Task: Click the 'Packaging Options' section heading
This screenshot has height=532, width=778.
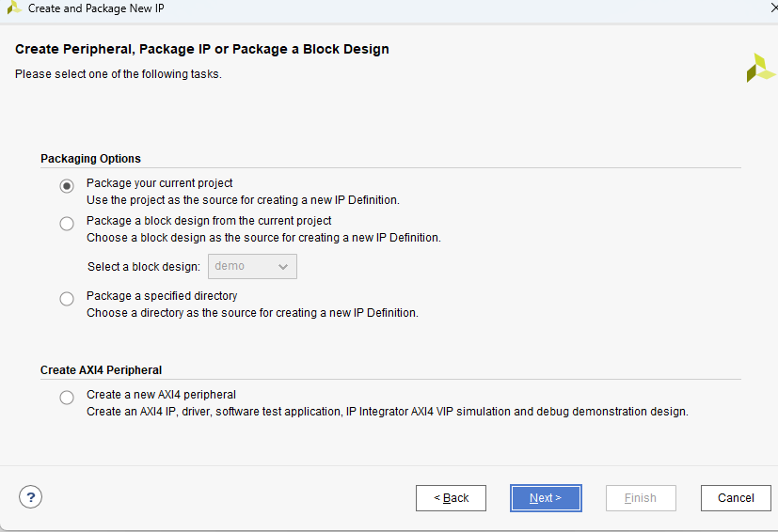Action: coord(91,159)
